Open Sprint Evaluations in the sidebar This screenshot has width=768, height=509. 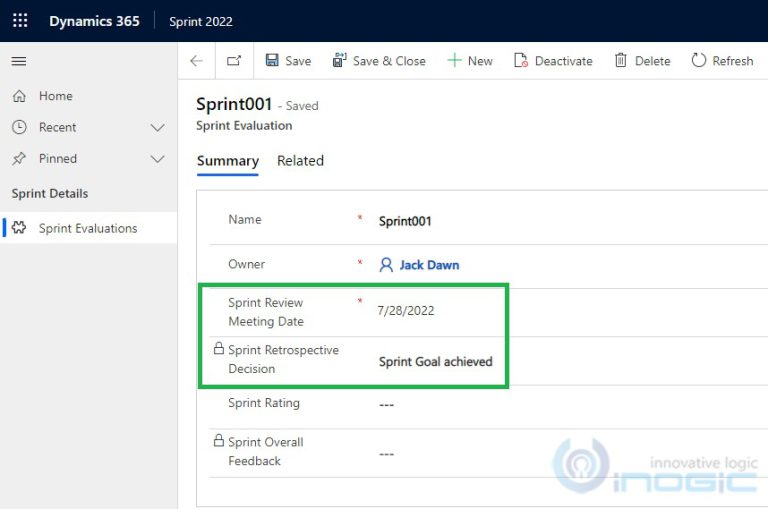coord(88,228)
